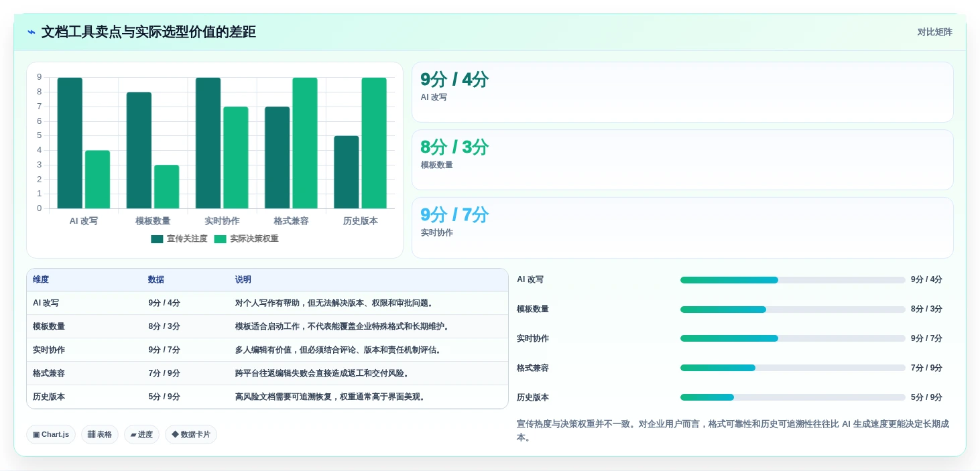Select the Chart.js tag chip
Screen dimensions: 980x471
click(51, 434)
